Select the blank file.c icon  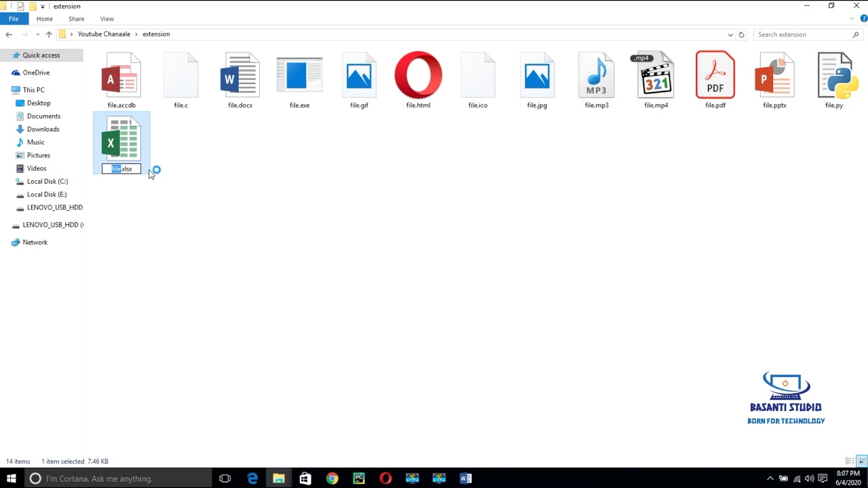(x=181, y=75)
